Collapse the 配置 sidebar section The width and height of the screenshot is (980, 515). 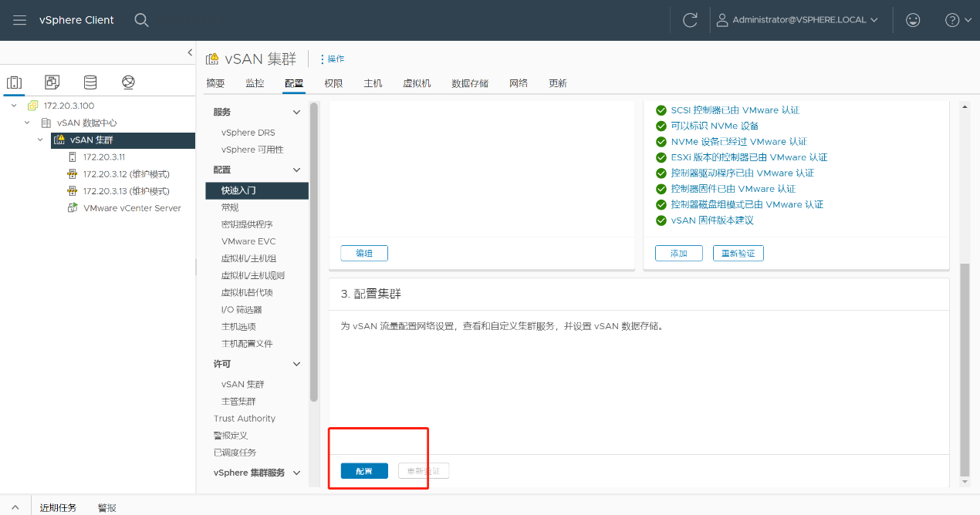pyautogui.click(x=296, y=170)
